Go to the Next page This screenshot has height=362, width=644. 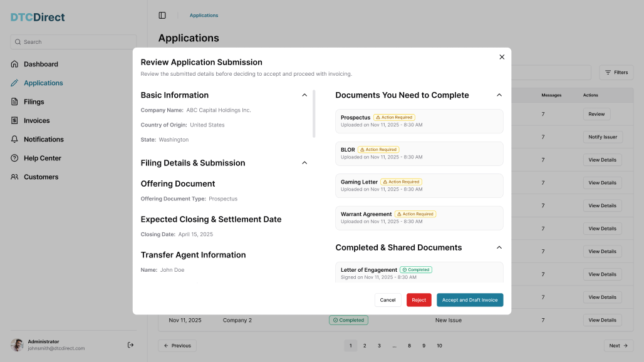coord(618,346)
